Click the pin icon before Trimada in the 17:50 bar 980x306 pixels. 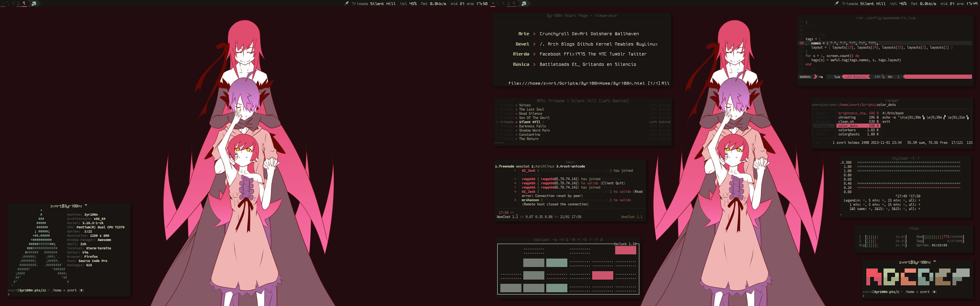pos(346,3)
